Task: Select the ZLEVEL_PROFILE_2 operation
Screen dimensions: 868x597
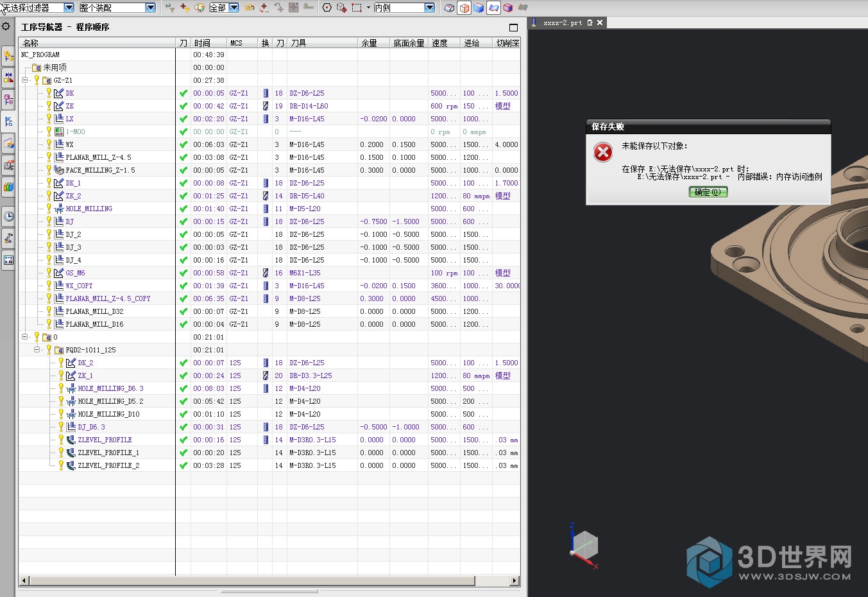Action: 108,465
